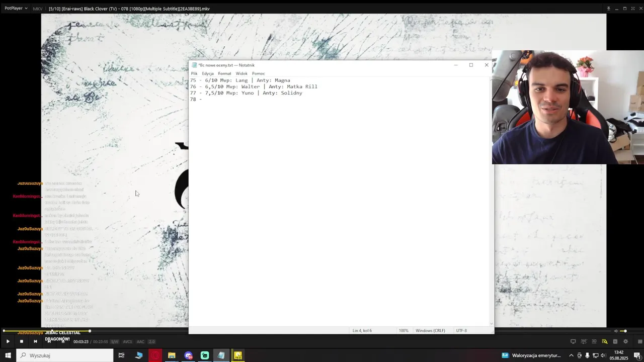Open File Explorer from the taskbar
This screenshot has width=644, height=362.
pos(172,355)
